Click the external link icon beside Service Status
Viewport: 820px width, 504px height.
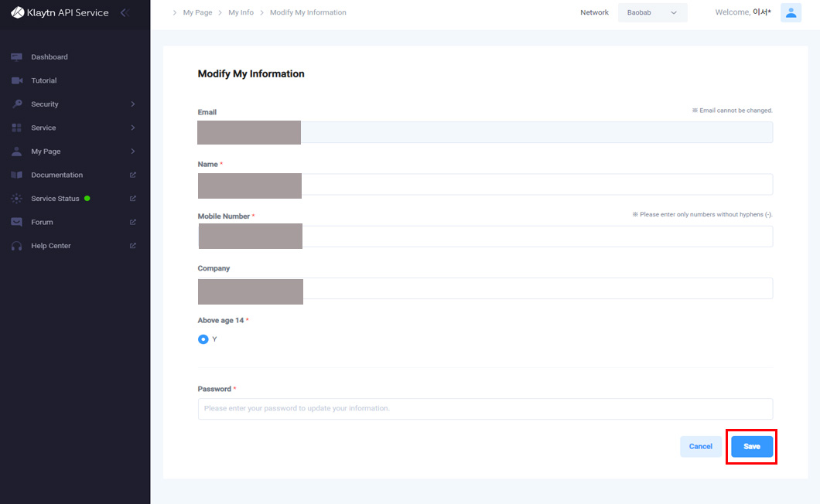133,198
